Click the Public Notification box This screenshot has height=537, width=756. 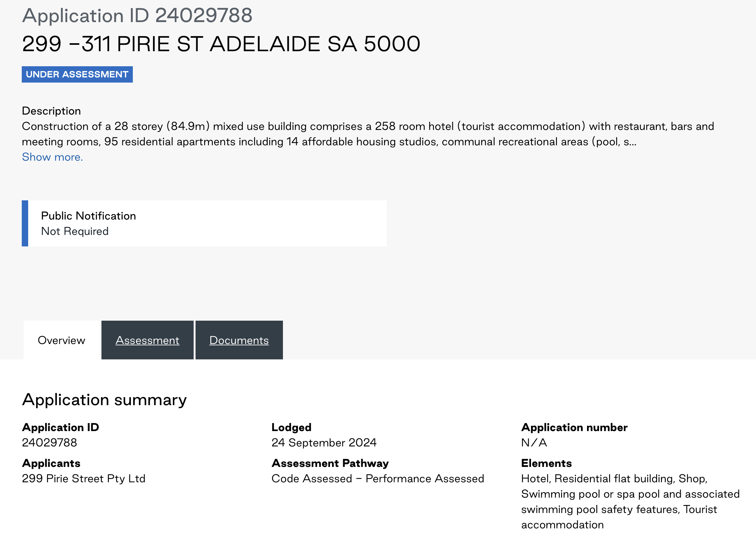[x=204, y=223]
